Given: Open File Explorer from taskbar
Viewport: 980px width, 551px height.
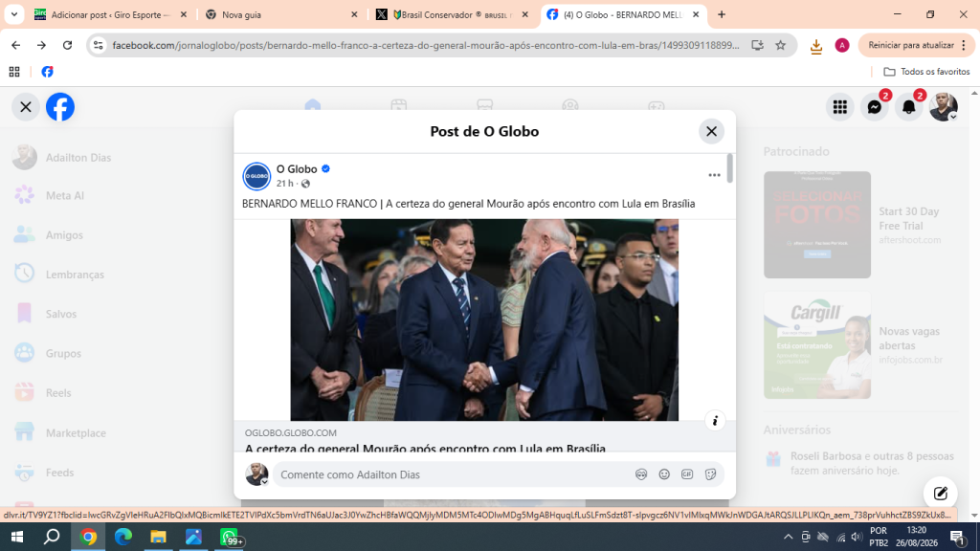Looking at the screenshot, I should [158, 537].
